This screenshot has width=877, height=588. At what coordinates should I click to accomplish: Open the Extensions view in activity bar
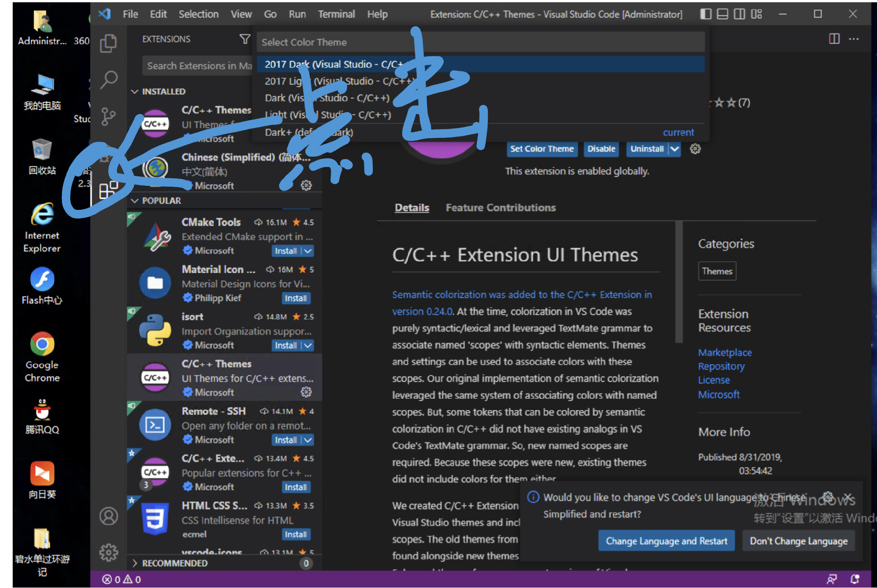(108, 190)
